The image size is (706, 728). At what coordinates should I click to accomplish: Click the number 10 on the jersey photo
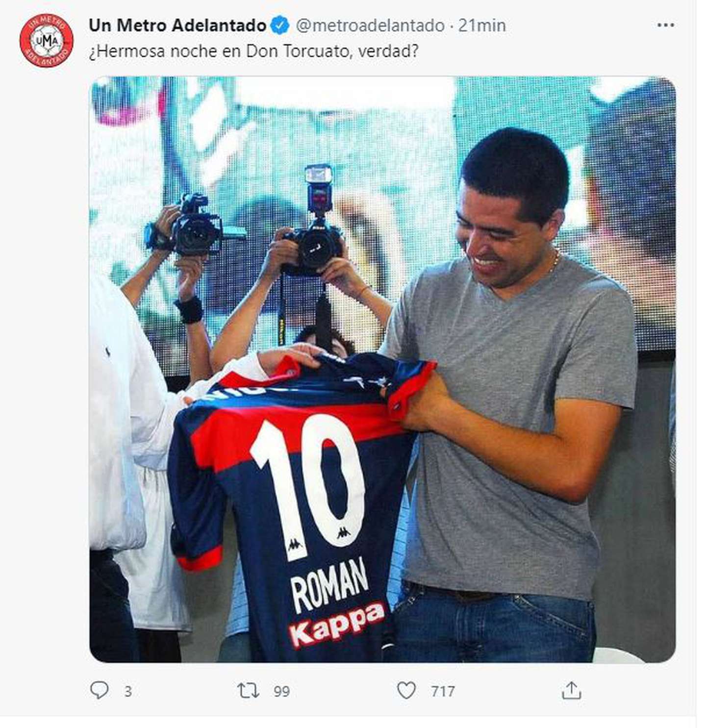308,486
